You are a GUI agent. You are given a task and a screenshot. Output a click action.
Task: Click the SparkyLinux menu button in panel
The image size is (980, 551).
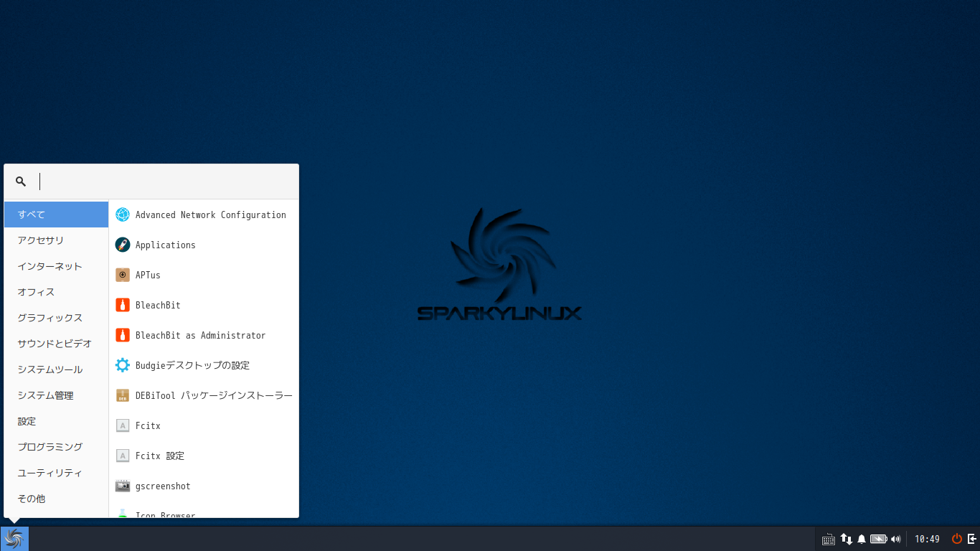(14, 538)
